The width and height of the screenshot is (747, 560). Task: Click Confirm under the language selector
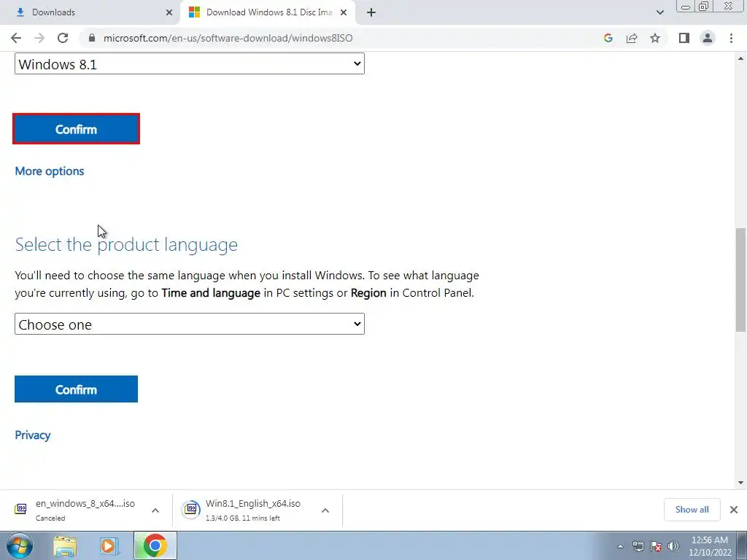(x=76, y=389)
